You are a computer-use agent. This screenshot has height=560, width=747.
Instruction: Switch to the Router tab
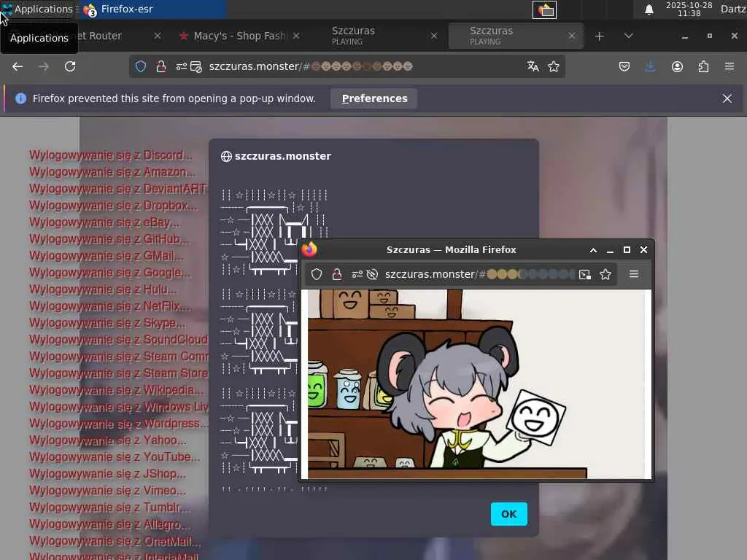coord(99,36)
